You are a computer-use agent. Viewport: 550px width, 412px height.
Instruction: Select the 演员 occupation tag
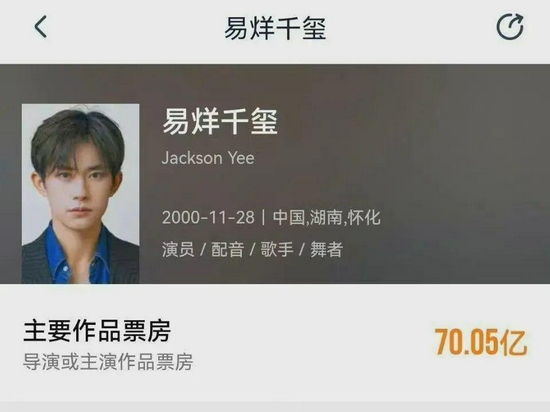point(178,250)
